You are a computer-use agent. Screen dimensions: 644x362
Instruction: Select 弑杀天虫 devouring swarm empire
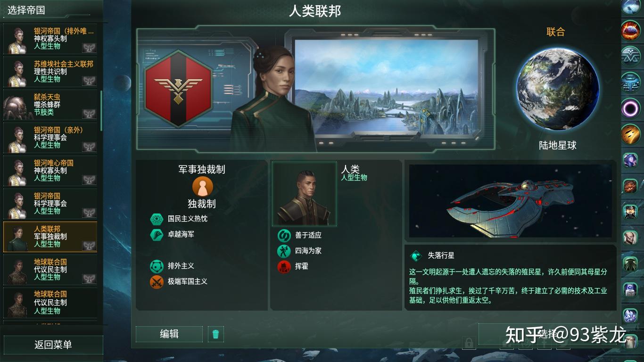[x=50, y=105]
